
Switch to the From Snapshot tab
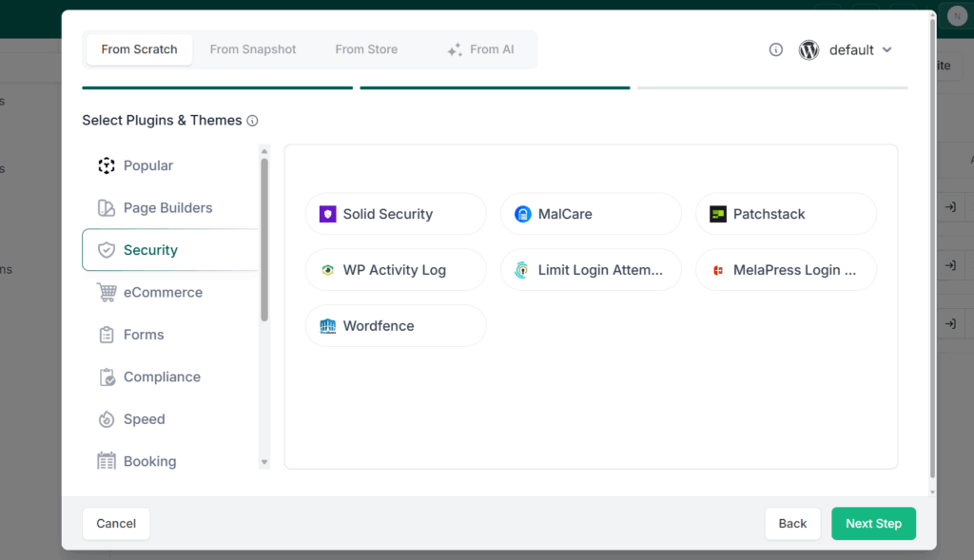[x=253, y=49]
